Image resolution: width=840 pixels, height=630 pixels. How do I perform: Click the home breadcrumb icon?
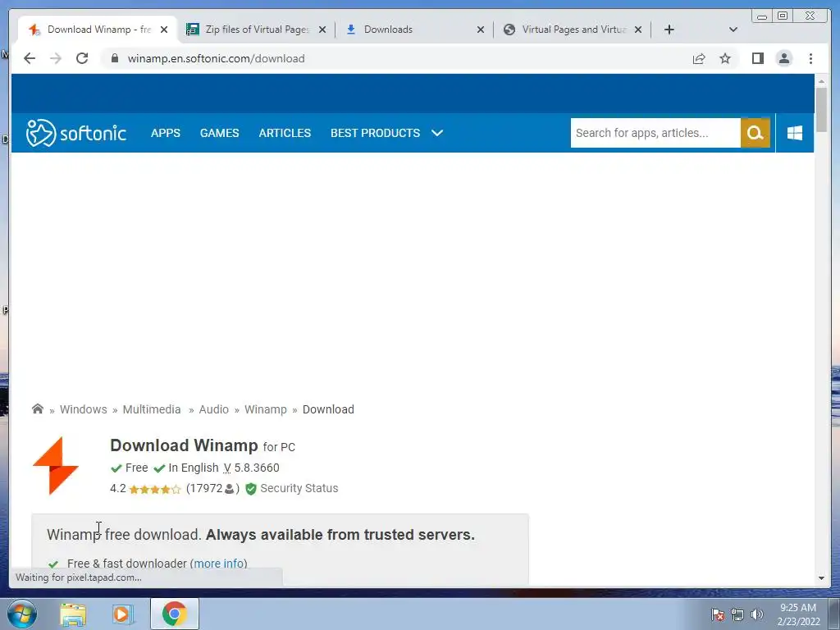coord(38,409)
